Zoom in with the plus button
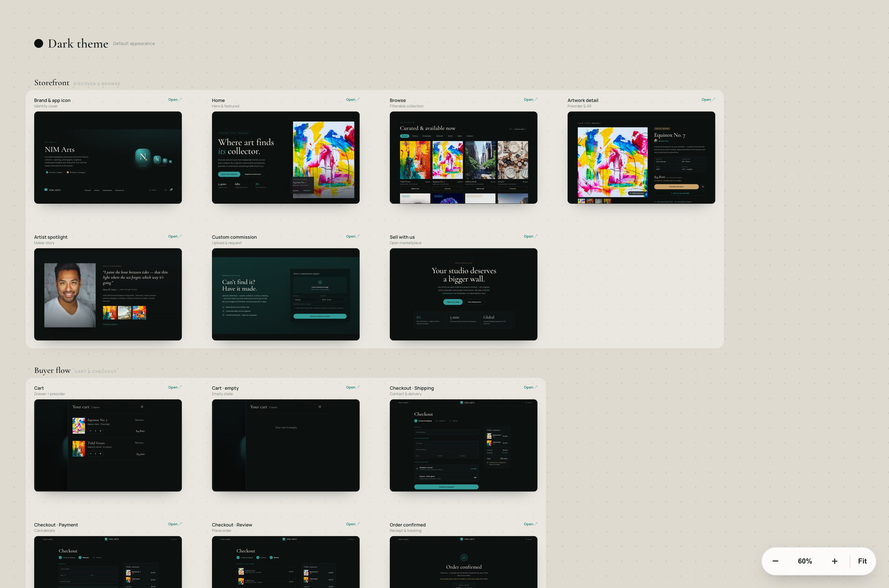The width and height of the screenshot is (889, 588). [x=835, y=561]
